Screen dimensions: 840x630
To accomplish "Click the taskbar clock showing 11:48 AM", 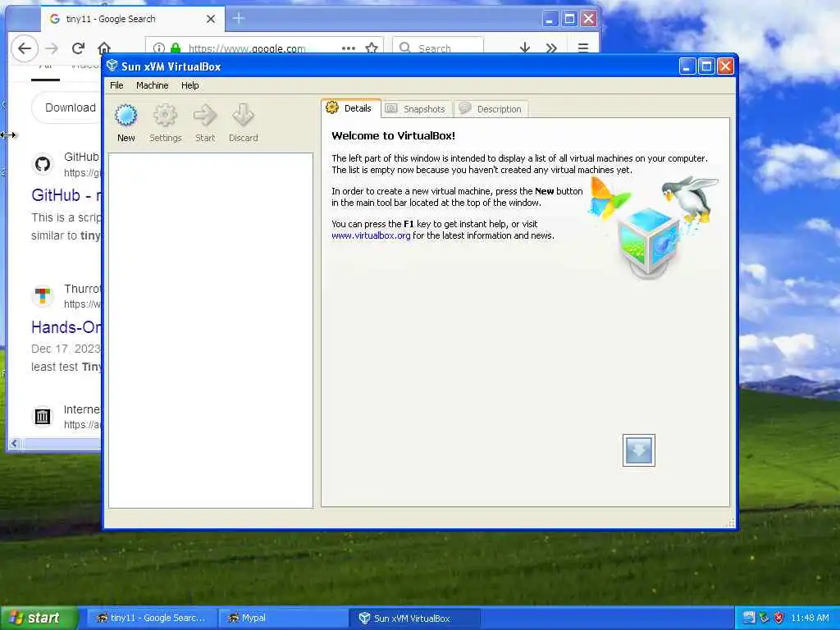I will (x=810, y=618).
